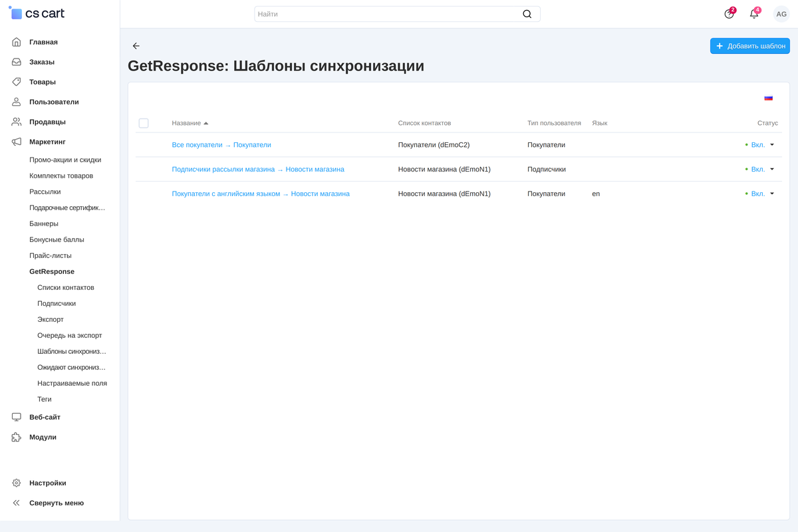This screenshot has width=798, height=532.
Task: Go back using the arrow icon
Action: pyautogui.click(x=136, y=46)
